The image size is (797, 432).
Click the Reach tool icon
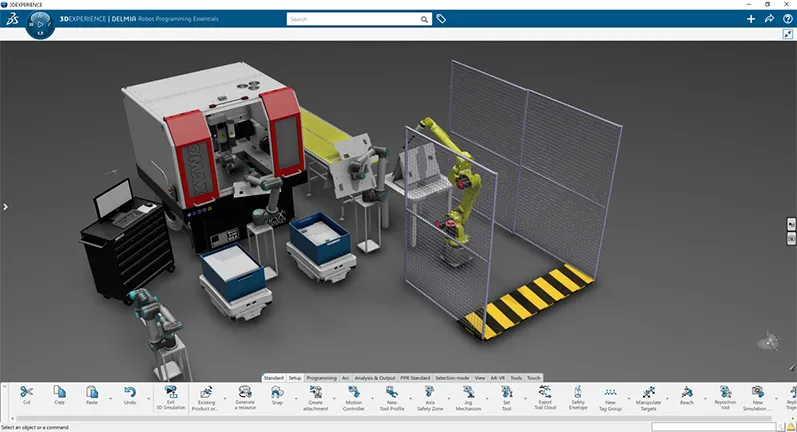(x=687, y=392)
